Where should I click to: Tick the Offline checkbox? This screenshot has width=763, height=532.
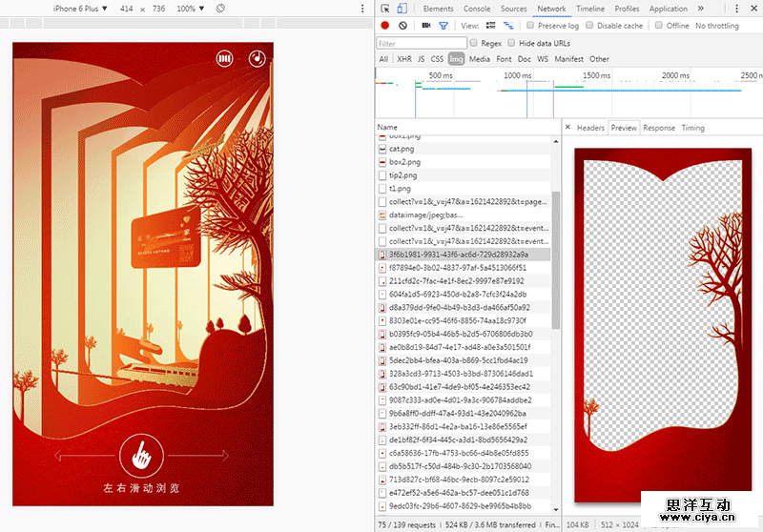tap(658, 26)
